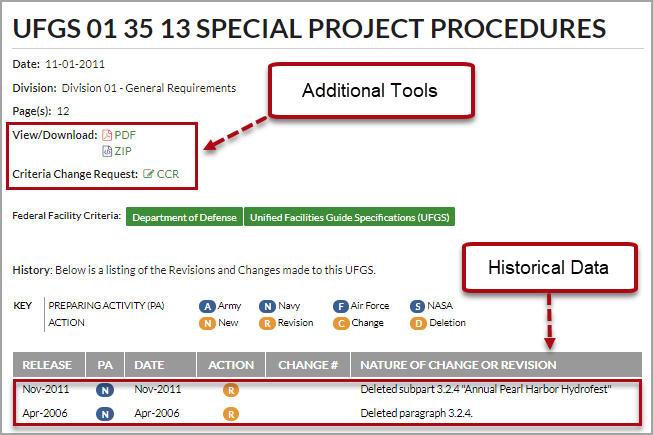Image resolution: width=653 pixels, height=435 pixels.
Task: Click the ZIP archive icon
Action: pos(107,151)
